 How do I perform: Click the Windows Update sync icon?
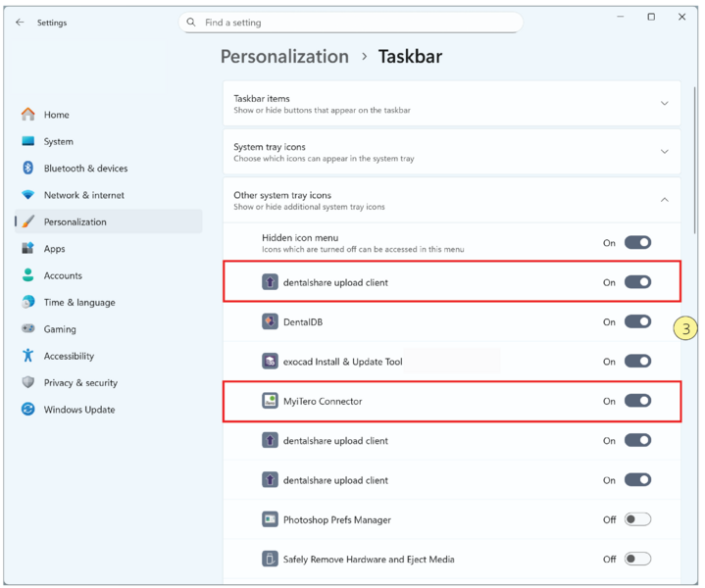pyautogui.click(x=27, y=409)
